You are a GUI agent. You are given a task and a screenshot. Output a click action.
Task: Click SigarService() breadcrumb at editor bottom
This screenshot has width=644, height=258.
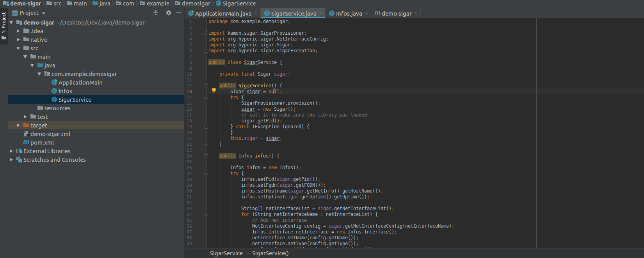(270, 253)
